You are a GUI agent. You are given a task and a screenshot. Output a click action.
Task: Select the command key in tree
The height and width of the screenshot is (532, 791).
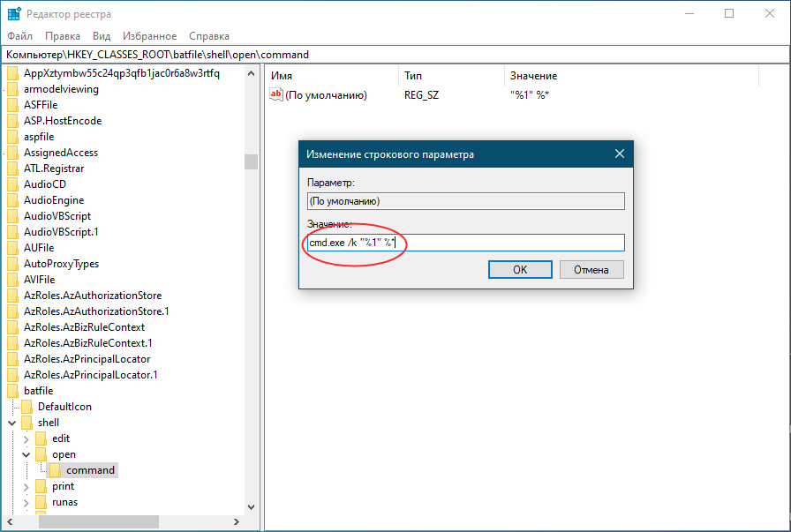click(90, 470)
